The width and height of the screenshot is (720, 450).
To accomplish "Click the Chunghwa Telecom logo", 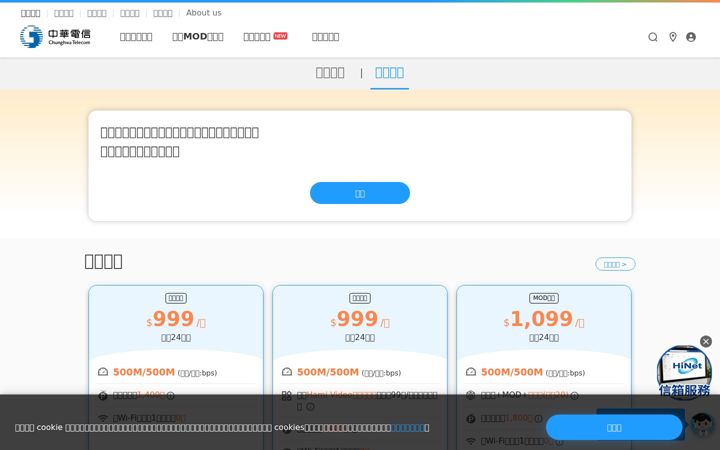I will coord(55,36).
